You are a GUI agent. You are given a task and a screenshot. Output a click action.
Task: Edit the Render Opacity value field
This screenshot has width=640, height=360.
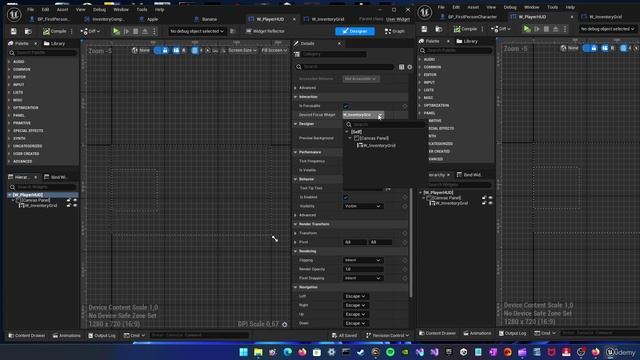click(x=363, y=269)
